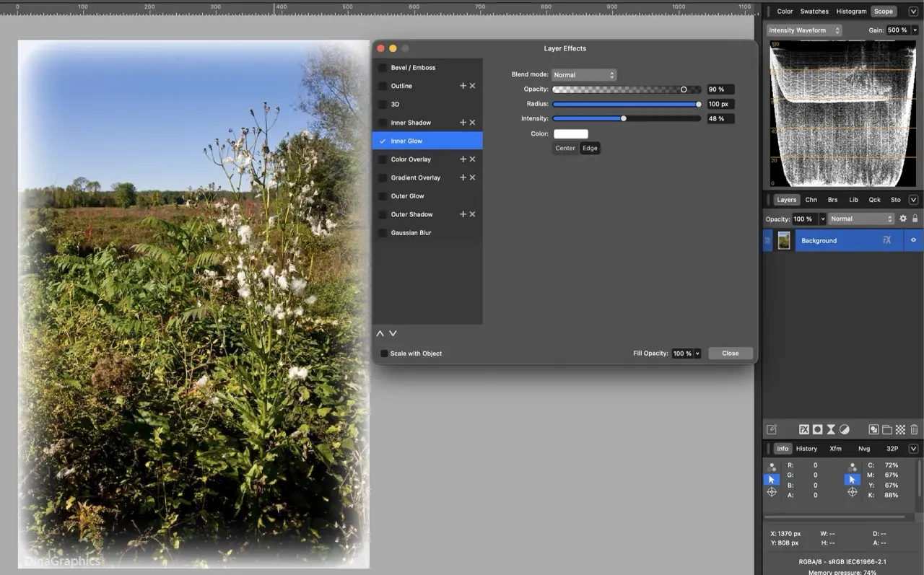
Task: Click the Live Filters hourglass icon
Action: 831,429
